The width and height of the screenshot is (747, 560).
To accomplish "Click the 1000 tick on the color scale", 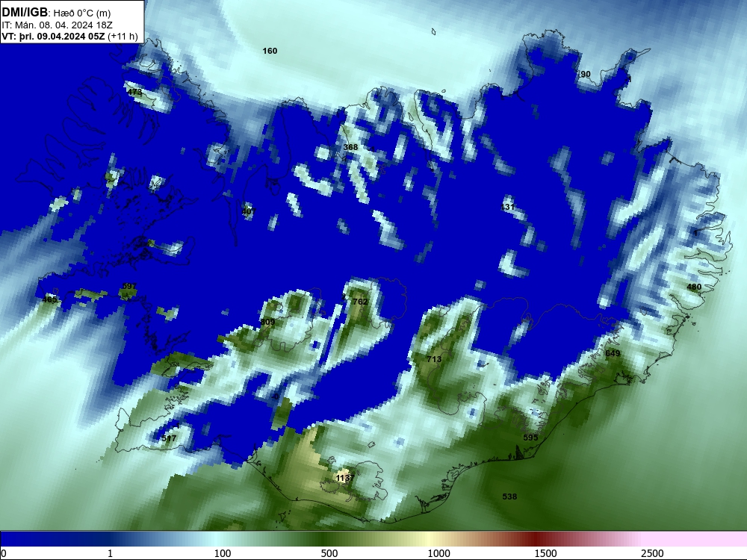I will [x=438, y=553].
